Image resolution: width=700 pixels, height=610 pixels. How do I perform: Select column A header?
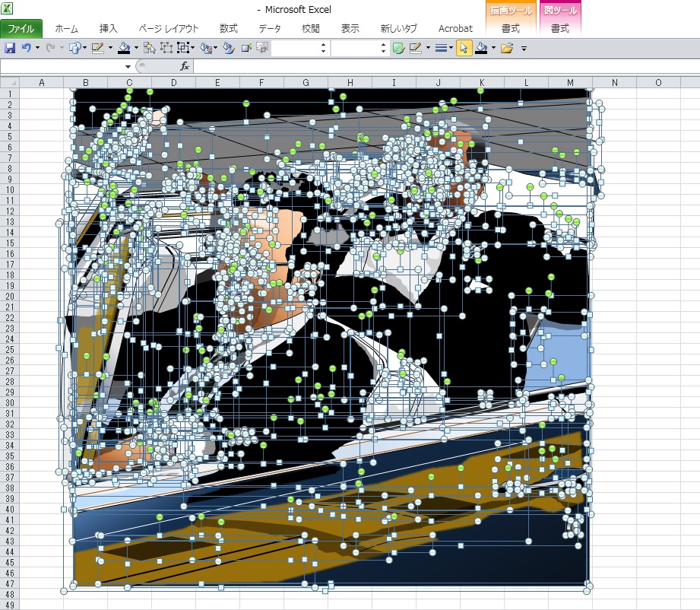42,83
